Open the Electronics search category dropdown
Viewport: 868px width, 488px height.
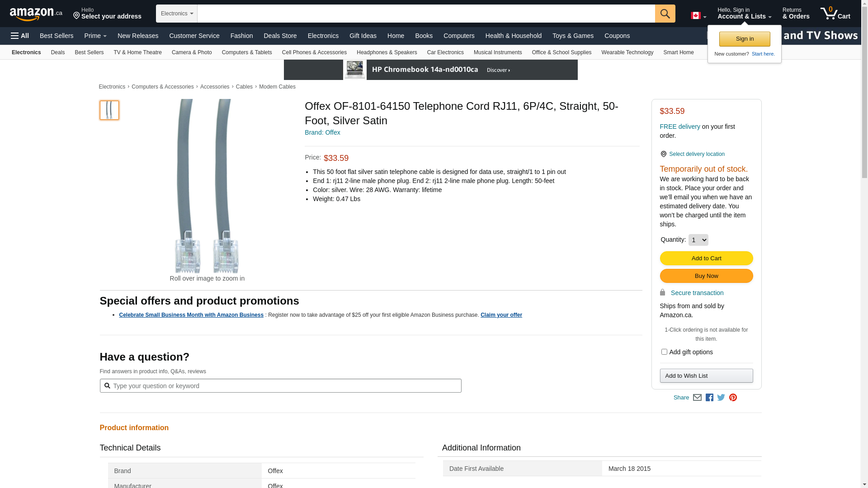pyautogui.click(x=177, y=14)
